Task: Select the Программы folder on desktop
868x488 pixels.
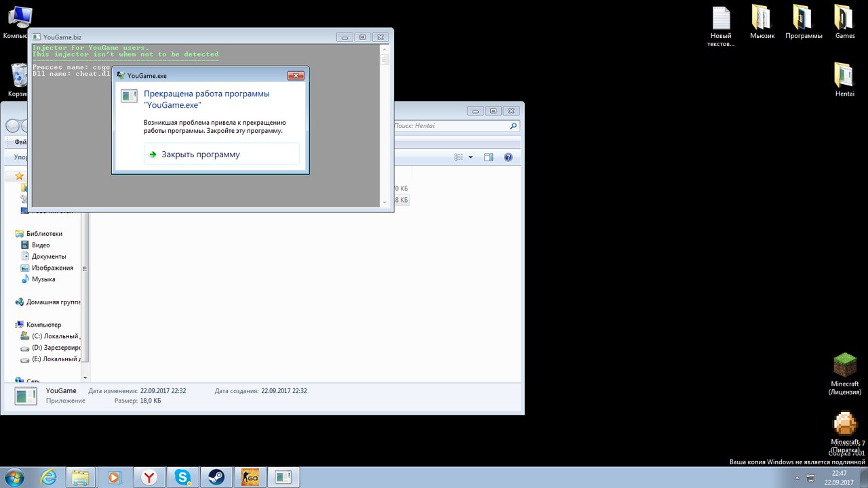Action: point(804,22)
